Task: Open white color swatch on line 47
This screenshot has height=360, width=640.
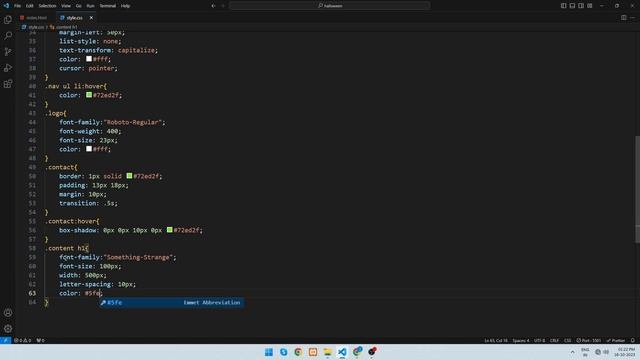Action: pyautogui.click(x=89, y=149)
